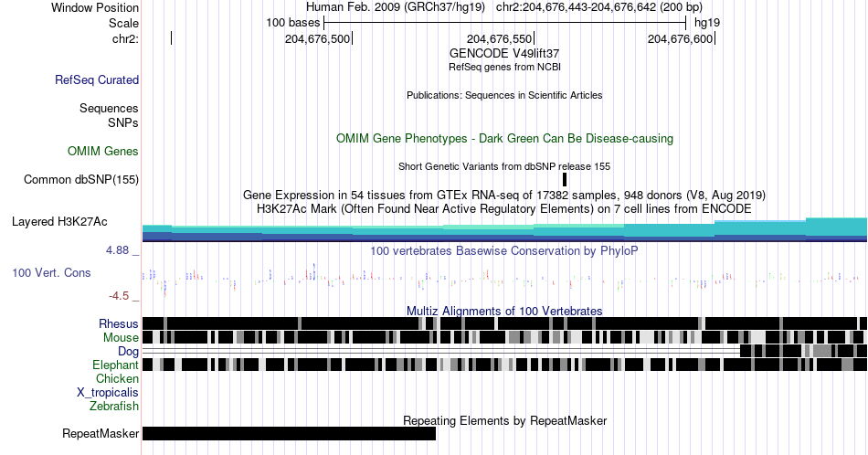Click the RepeatMasker track label

click(x=101, y=433)
